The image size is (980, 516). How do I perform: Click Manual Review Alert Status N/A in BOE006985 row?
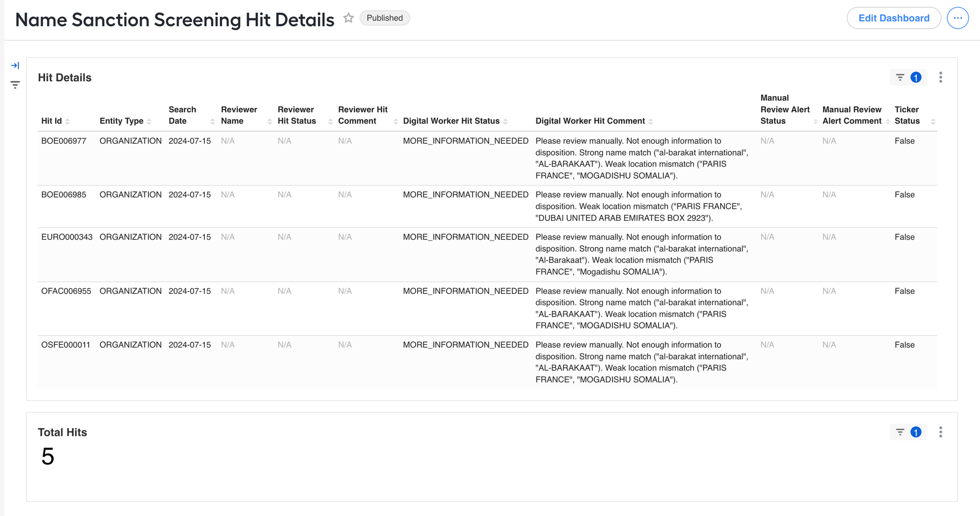[x=767, y=195]
